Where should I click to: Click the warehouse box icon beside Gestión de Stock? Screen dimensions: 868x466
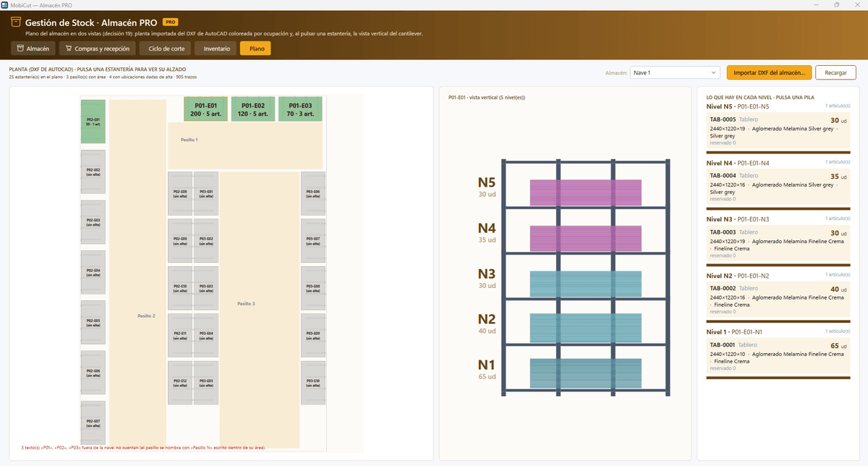15,23
